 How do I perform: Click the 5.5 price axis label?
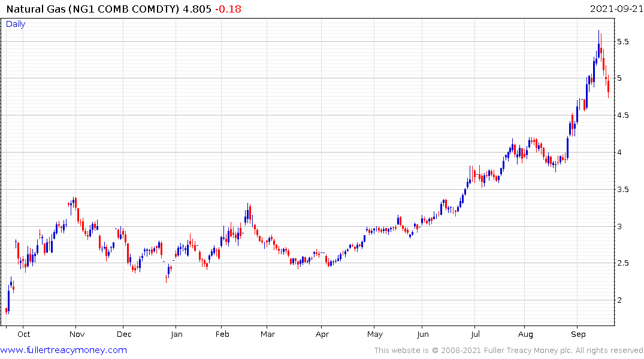pos(623,41)
